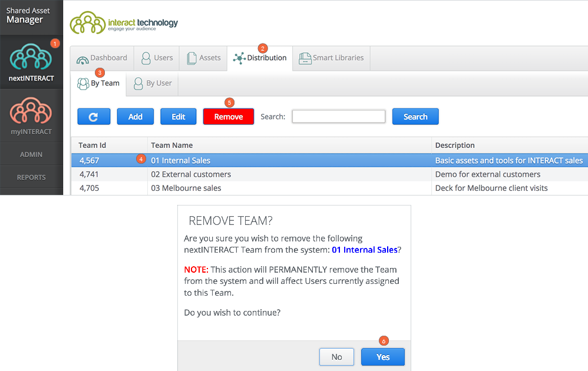Switch to the Smart Libraries tab
The width and height of the screenshot is (588, 371).
331,58
